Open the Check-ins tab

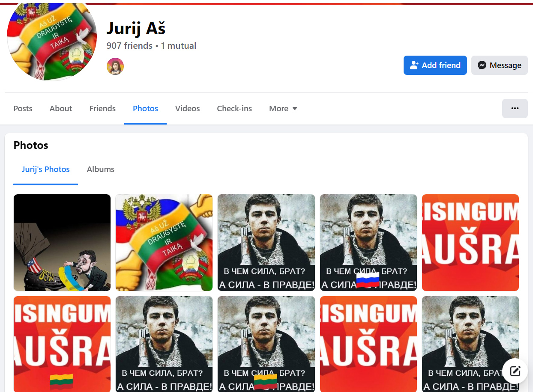click(x=234, y=109)
